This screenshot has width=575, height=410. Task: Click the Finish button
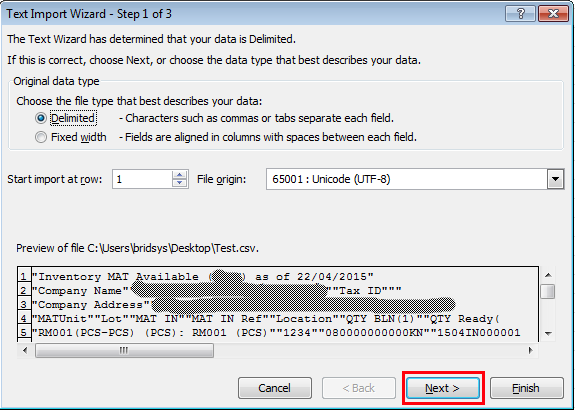(x=527, y=388)
